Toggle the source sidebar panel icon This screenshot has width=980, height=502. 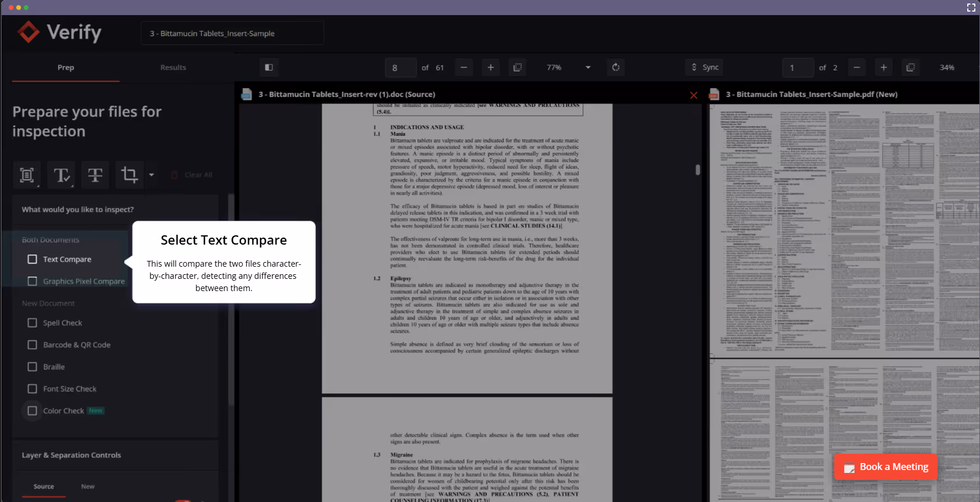(x=269, y=67)
